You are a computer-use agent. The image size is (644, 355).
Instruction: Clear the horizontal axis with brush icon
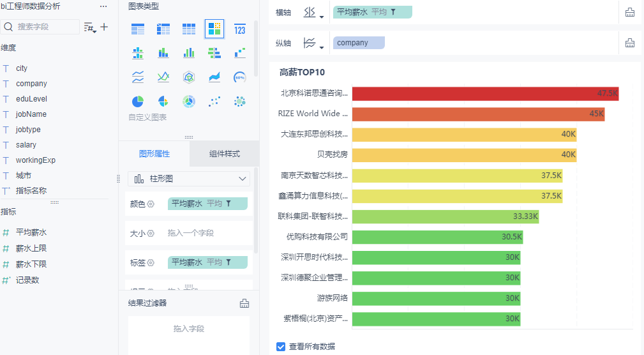point(629,12)
